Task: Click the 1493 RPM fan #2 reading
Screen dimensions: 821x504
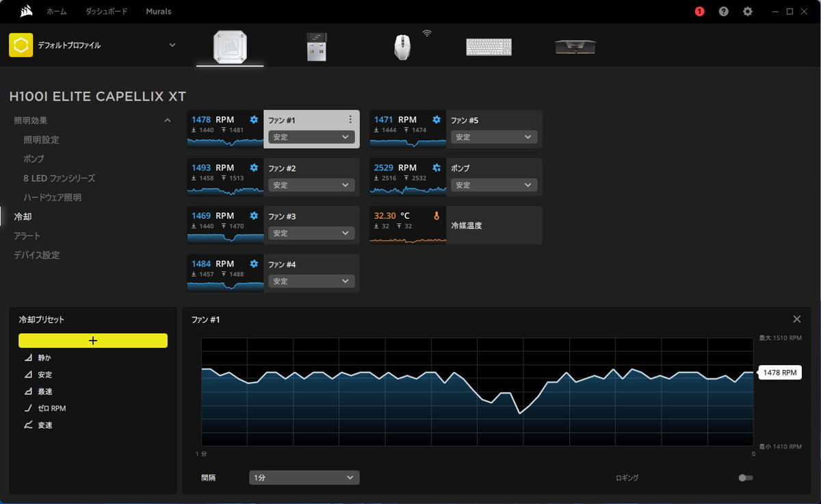Action: pos(213,168)
